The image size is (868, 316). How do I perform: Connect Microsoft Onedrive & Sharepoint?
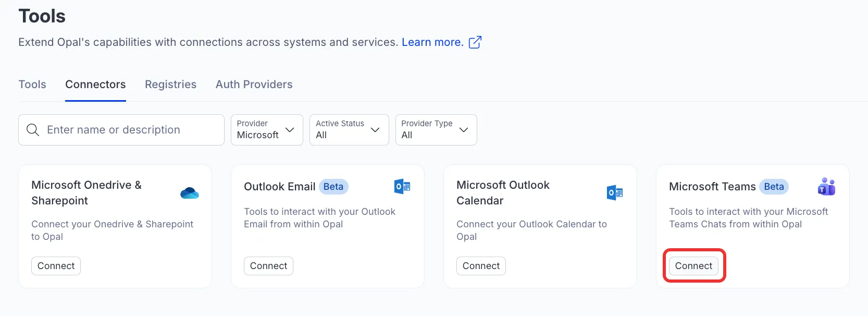click(x=56, y=266)
